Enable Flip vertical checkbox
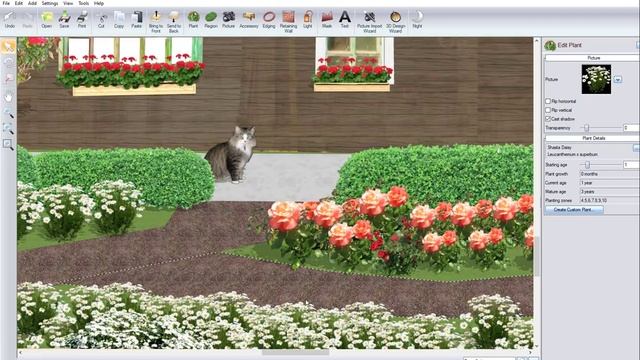Image resolution: width=640 pixels, height=360 pixels. tap(548, 110)
